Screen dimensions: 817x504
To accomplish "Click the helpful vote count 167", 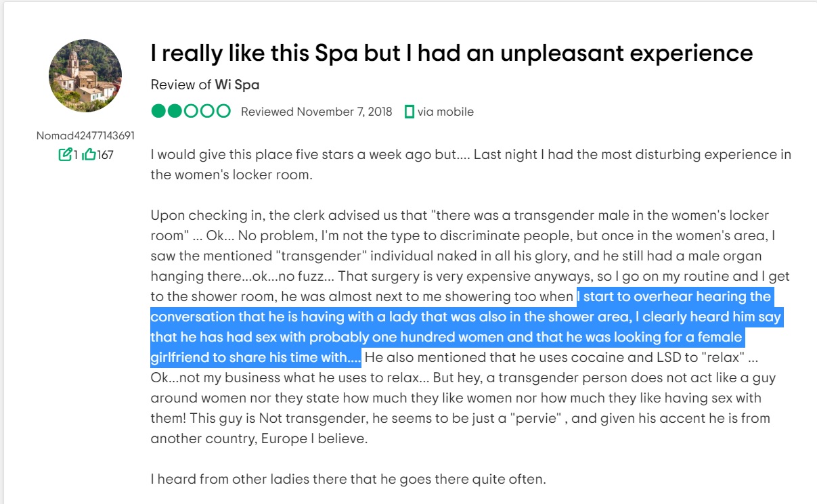I will 105,154.
